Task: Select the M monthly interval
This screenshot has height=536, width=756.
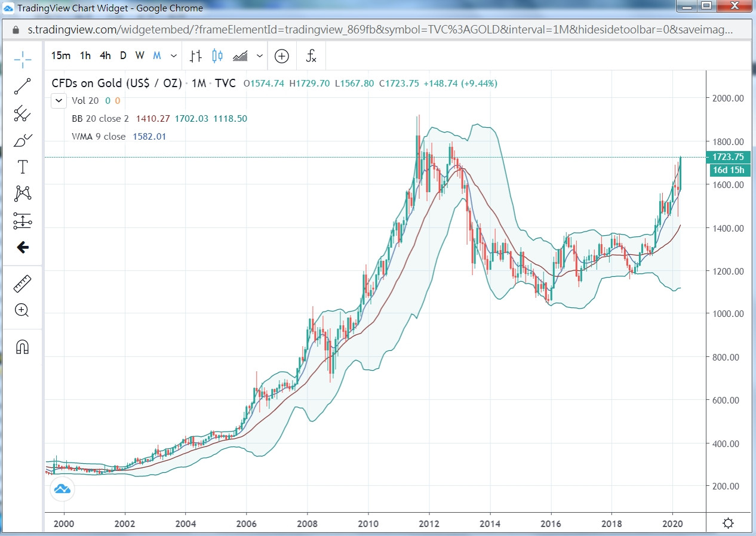Action: (157, 56)
